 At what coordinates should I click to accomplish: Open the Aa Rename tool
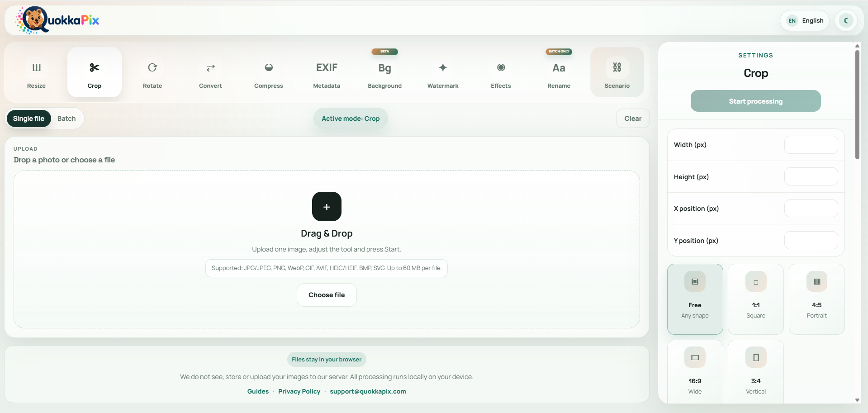click(x=559, y=72)
